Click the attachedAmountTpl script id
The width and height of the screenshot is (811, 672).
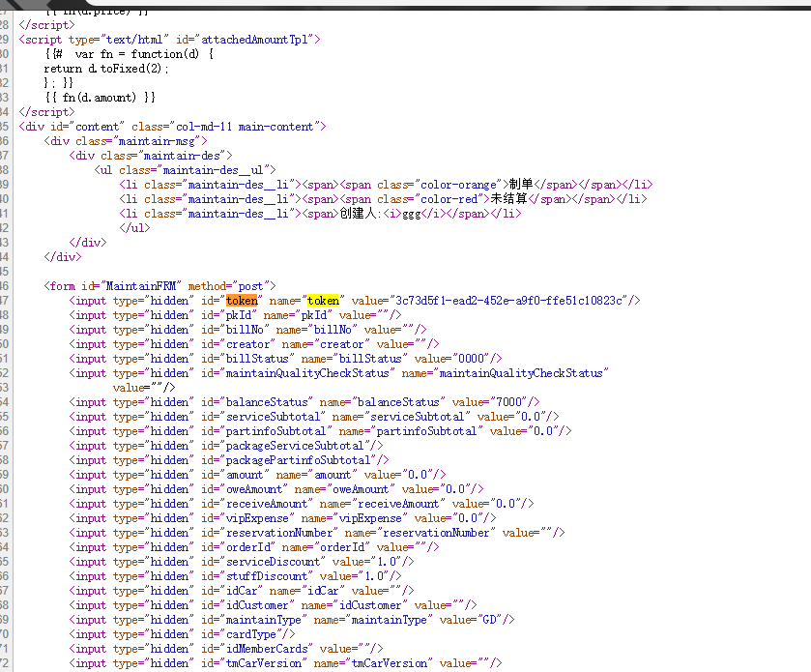pos(254,40)
